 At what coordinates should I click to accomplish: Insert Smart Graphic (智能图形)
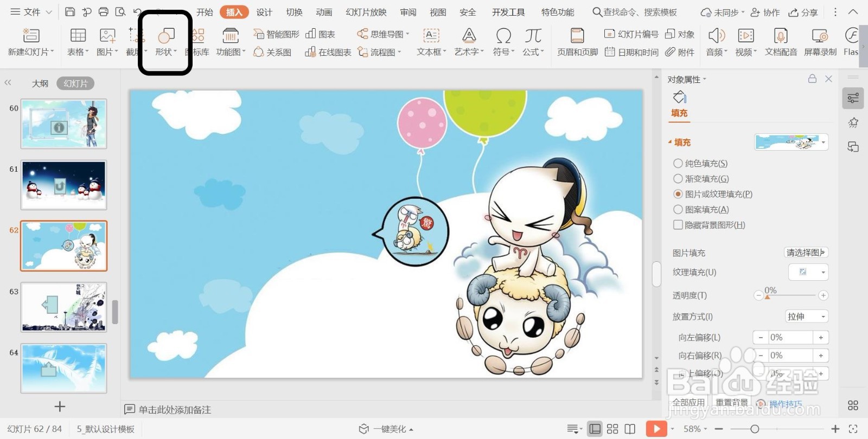click(x=277, y=34)
